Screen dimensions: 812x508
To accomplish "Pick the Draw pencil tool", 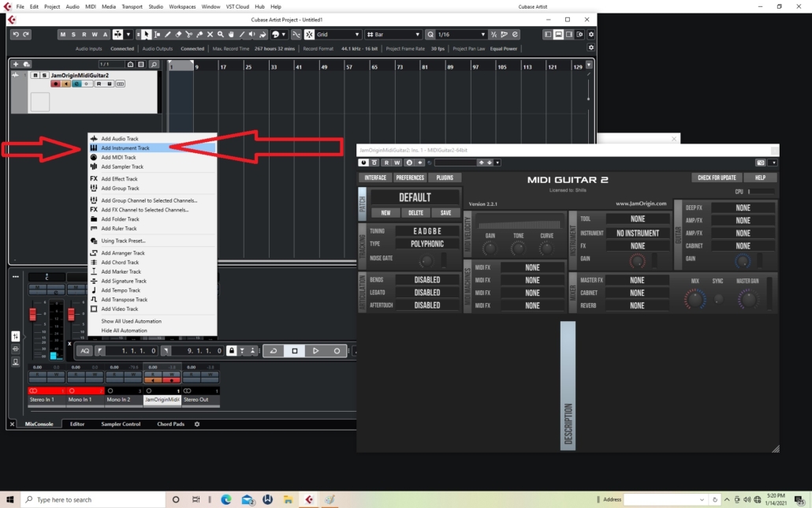I will pyautogui.click(x=167, y=34).
